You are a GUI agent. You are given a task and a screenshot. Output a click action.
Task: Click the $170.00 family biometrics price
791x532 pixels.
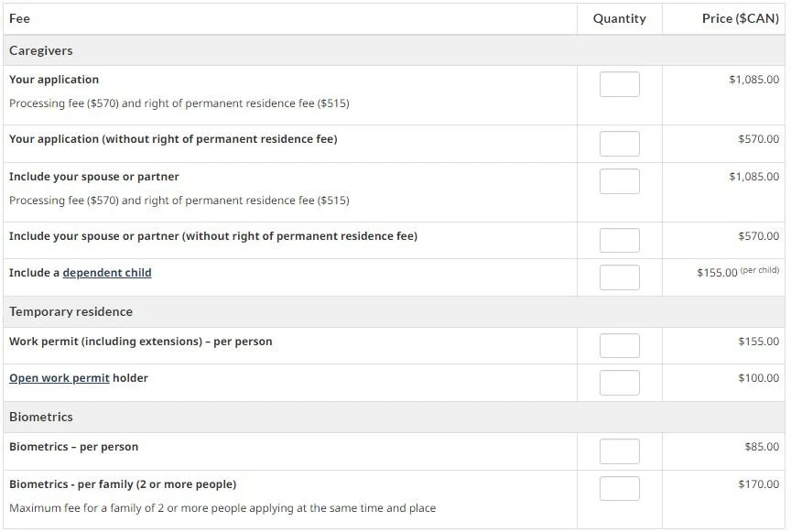tap(758, 484)
